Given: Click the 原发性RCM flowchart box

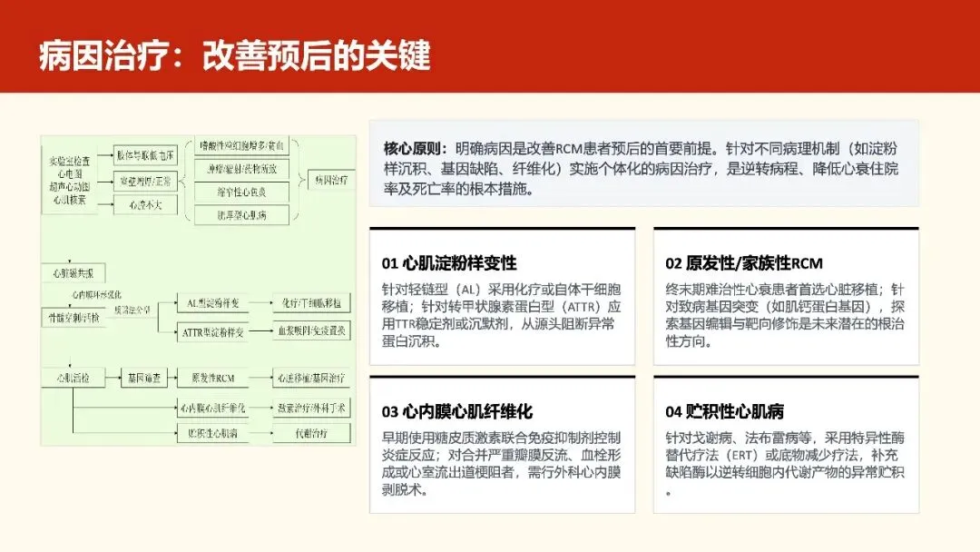Looking at the screenshot, I should click(213, 379).
